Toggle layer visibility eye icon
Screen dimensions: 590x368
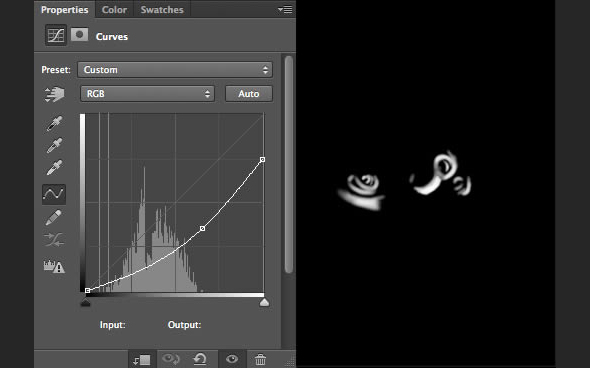(232, 359)
